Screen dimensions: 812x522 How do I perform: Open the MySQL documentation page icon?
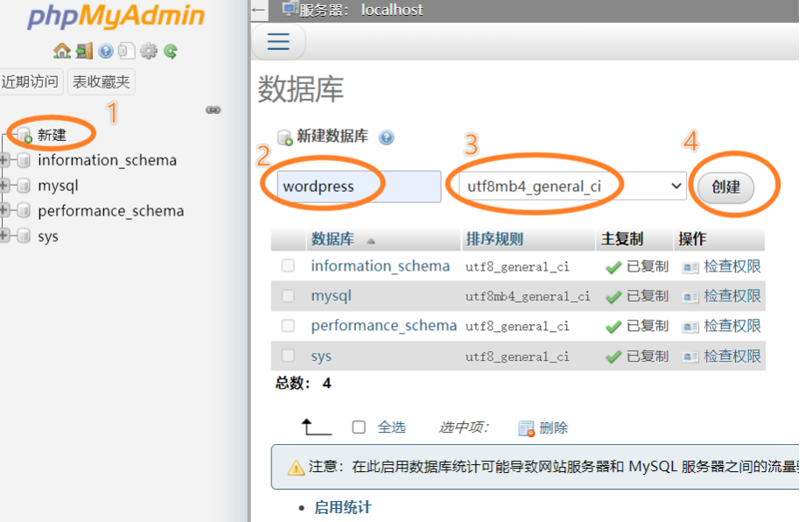tap(126, 51)
